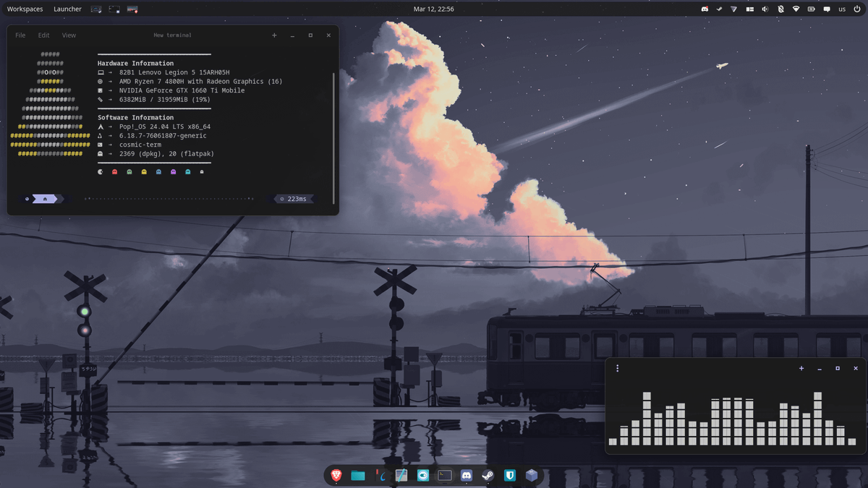This screenshot has width=868, height=488.
Task: Maximize the terminal window
Action: coord(310,35)
